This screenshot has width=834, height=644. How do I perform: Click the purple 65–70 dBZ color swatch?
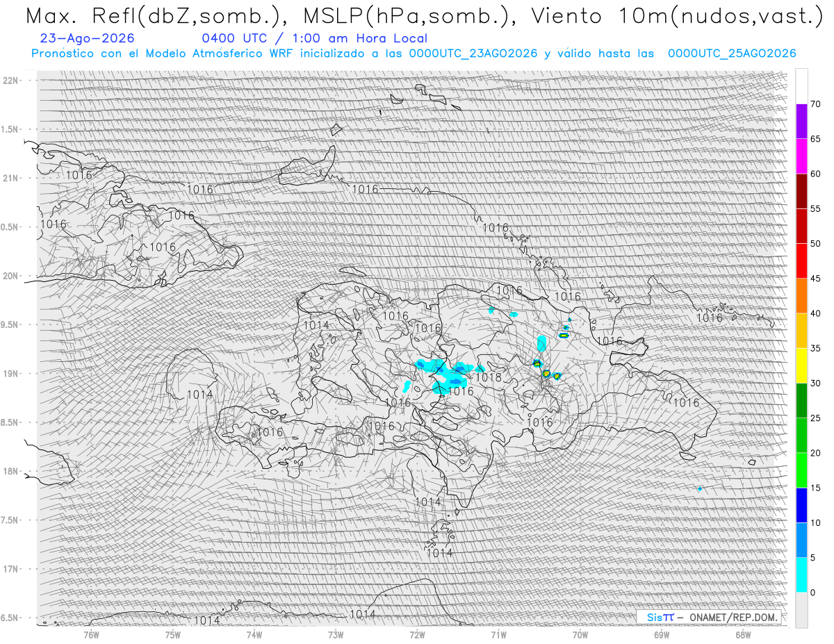[x=801, y=122]
